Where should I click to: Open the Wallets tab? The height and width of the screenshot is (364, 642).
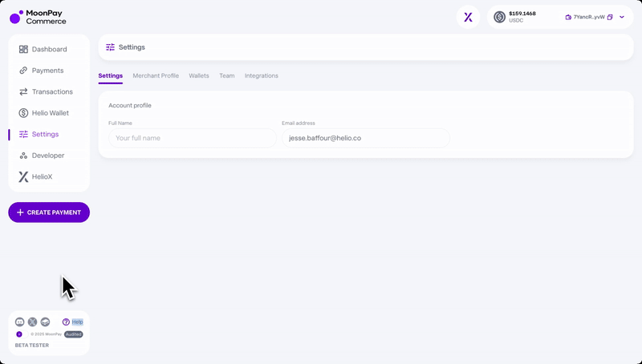pyautogui.click(x=198, y=75)
